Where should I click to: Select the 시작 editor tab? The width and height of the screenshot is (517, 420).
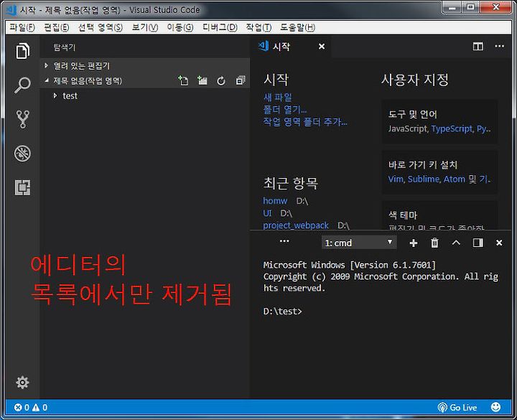click(291, 47)
